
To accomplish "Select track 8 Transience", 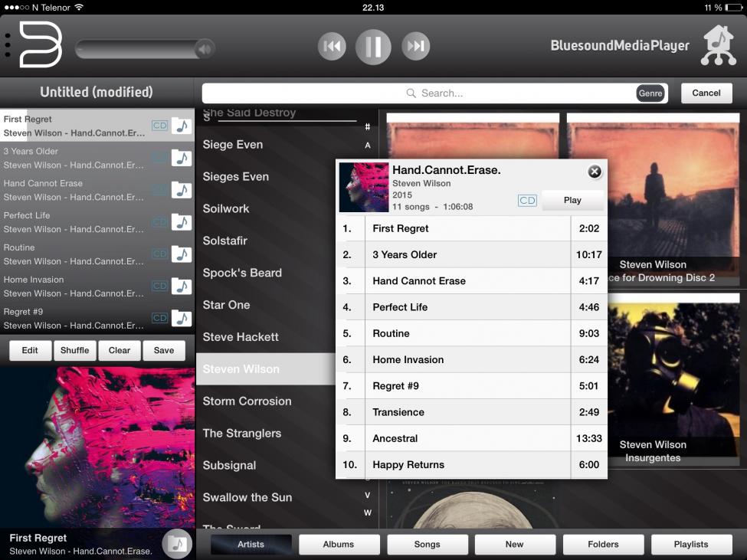I will pyautogui.click(x=472, y=412).
